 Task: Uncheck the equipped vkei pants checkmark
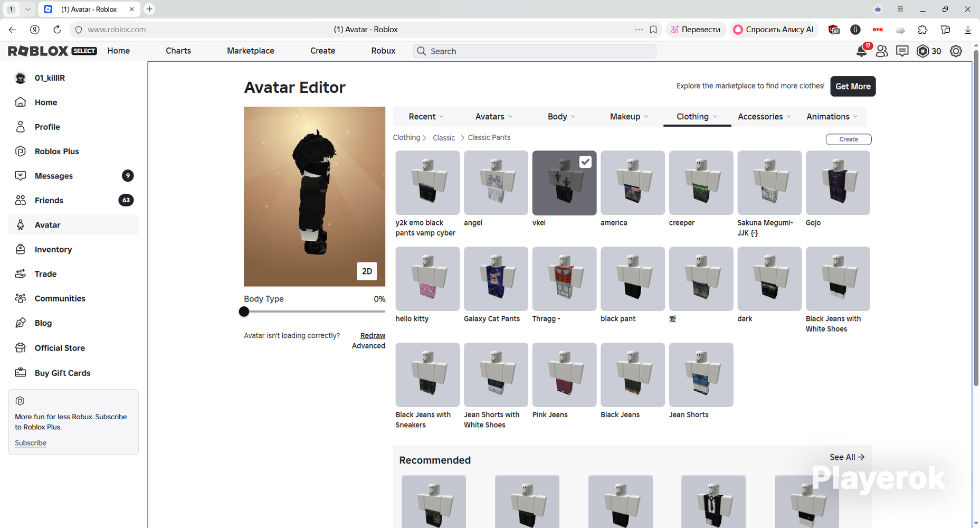tap(585, 162)
